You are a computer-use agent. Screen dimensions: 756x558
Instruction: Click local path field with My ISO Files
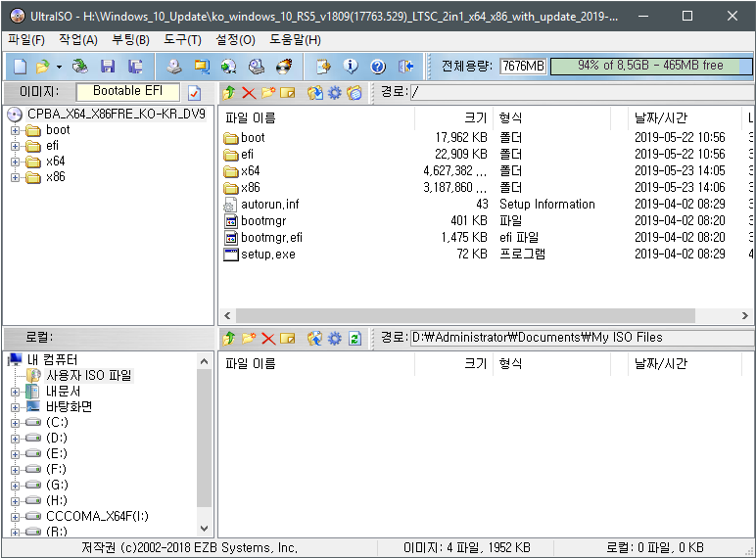pos(583,338)
